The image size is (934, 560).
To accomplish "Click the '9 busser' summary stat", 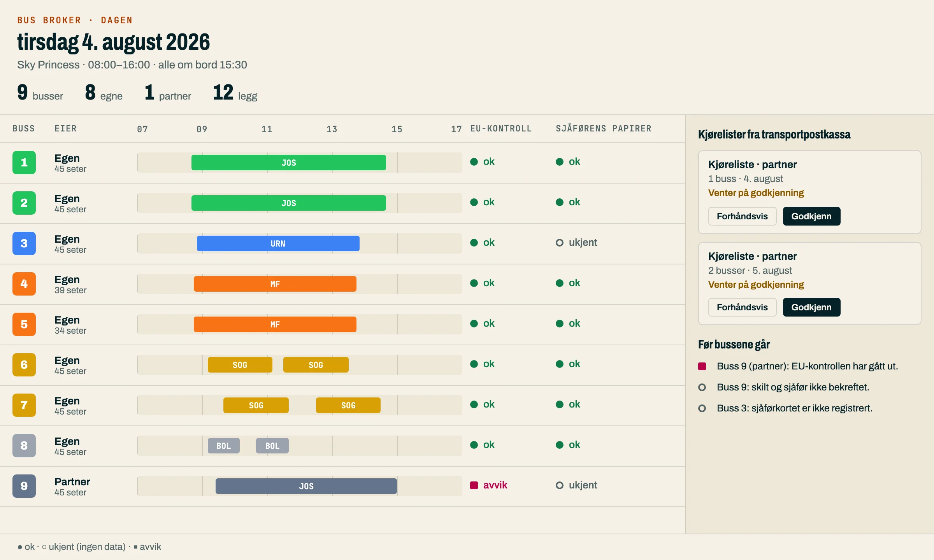I will 40,93.
